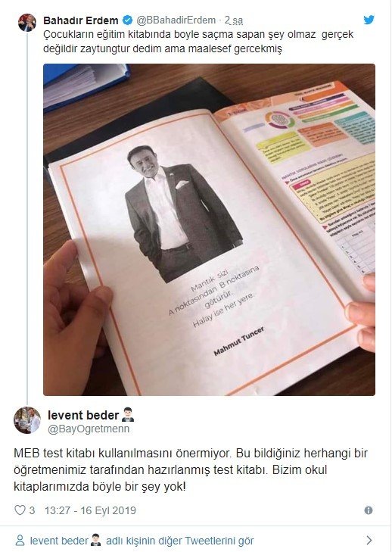Click the Twitter bird logo icon
Image resolution: width=392 pixels, height=552 pixels.
click(x=369, y=20)
